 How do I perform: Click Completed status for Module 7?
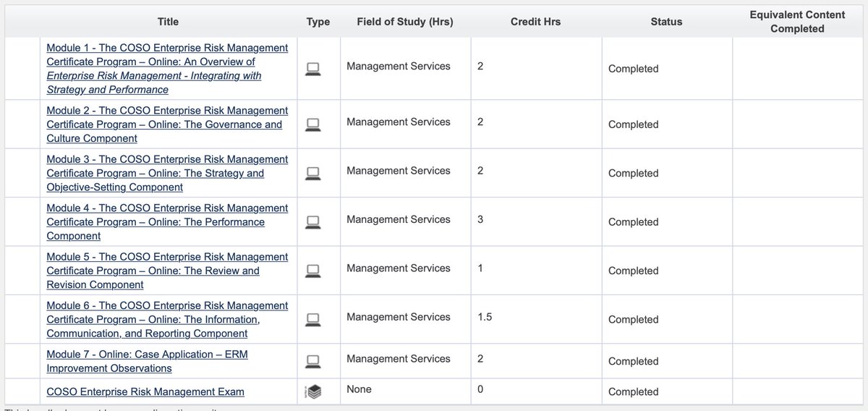(x=634, y=361)
